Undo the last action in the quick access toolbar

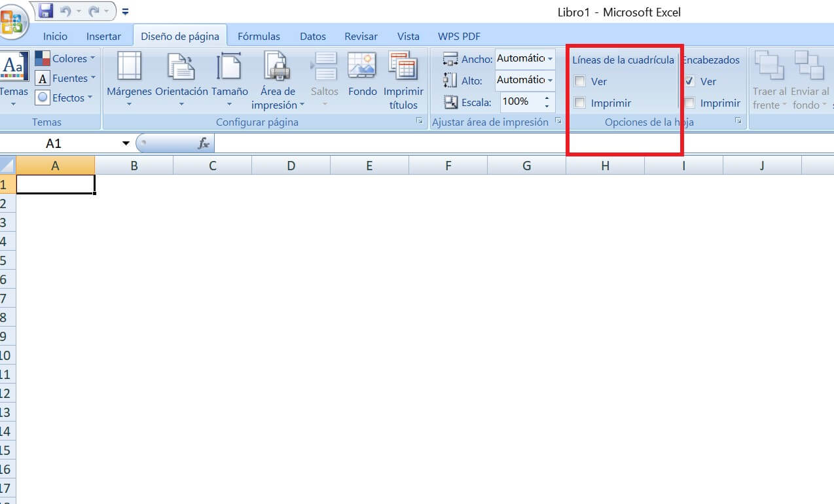[x=65, y=11]
